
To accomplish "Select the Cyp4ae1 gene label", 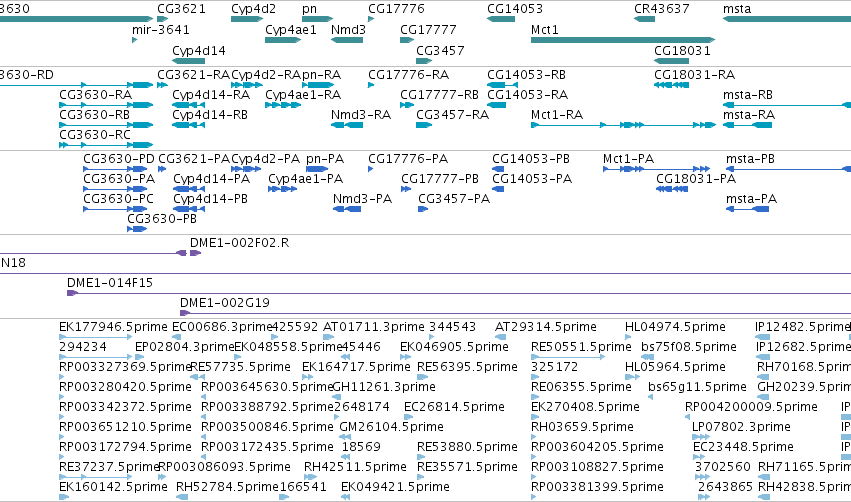I will (x=291, y=29).
